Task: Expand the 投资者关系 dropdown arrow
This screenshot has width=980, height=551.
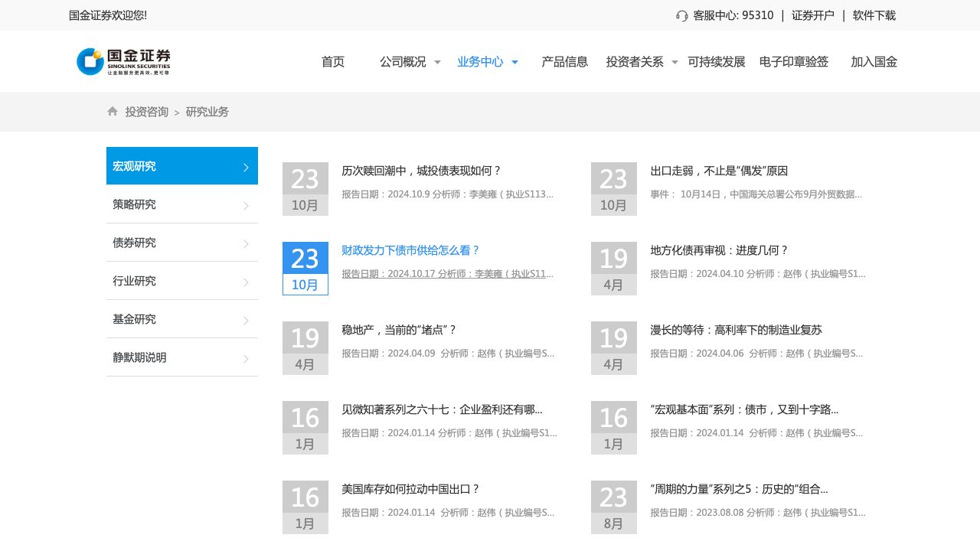Action: pyautogui.click(x=675, y=63)
